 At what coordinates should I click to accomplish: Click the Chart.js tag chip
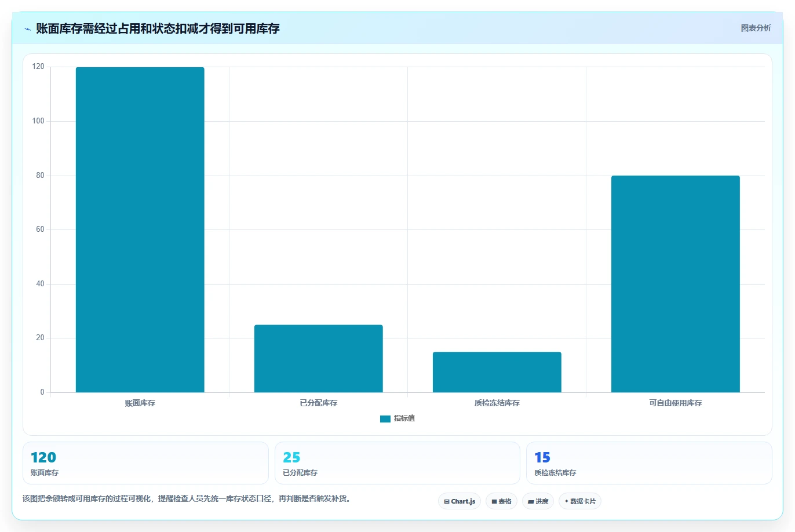point(460,501)
